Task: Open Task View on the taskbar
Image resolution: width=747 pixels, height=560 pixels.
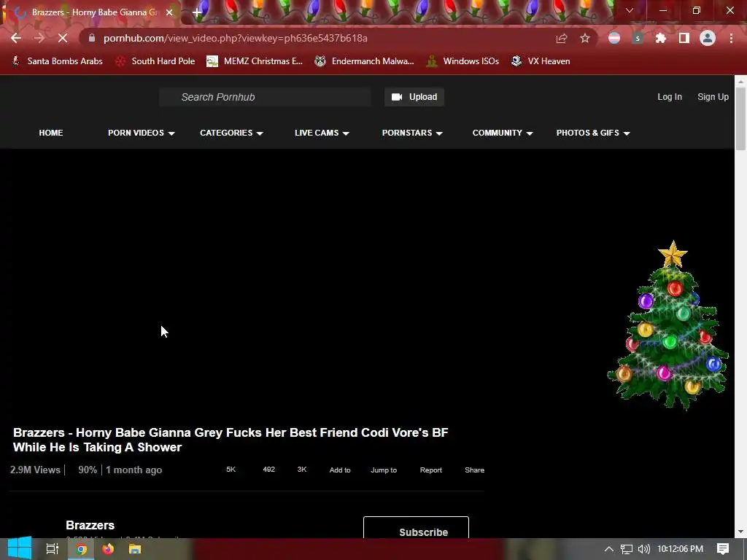Action: 52,549
